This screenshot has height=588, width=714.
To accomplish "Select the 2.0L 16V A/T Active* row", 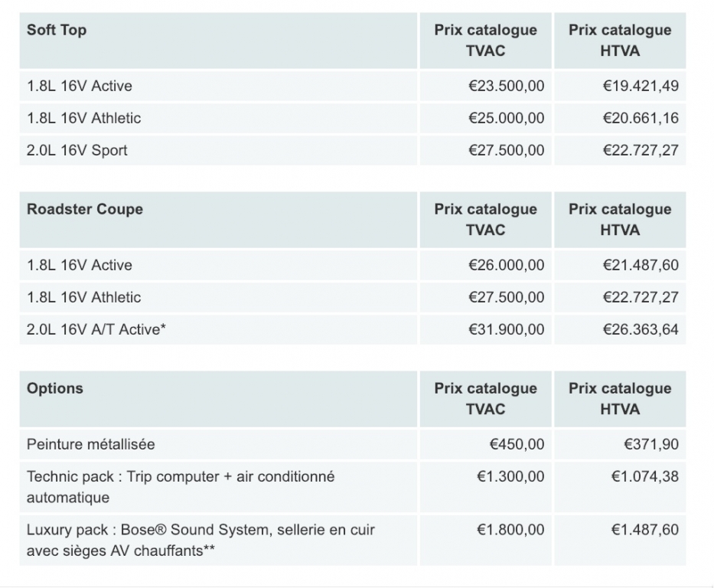I will pos(353,329).
